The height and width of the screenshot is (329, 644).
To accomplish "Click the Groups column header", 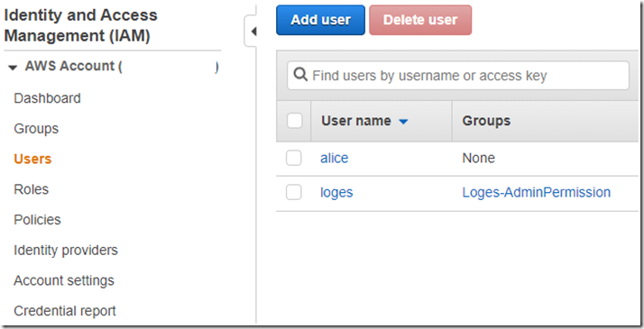I will point(486,121).
